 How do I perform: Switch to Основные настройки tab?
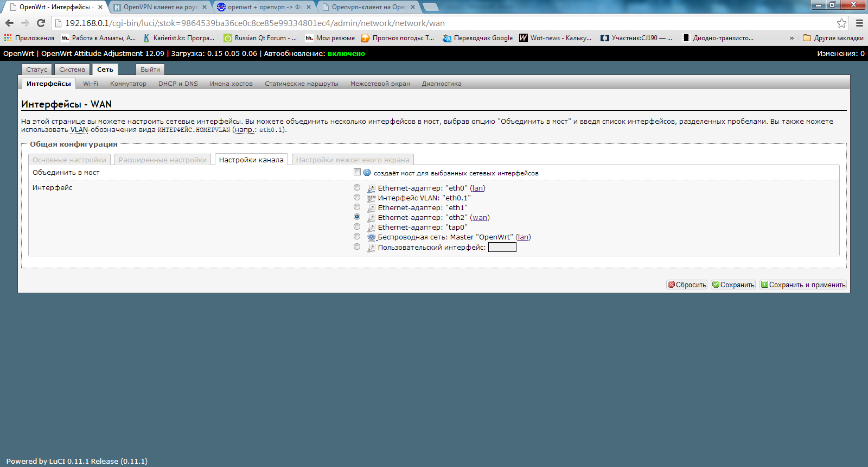tap(69, 160)
